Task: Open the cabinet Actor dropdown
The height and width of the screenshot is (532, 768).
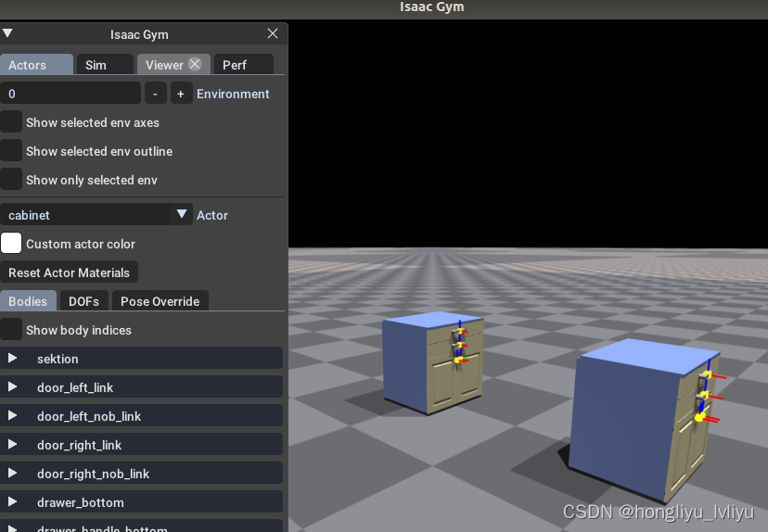Action: pos(96,215)
